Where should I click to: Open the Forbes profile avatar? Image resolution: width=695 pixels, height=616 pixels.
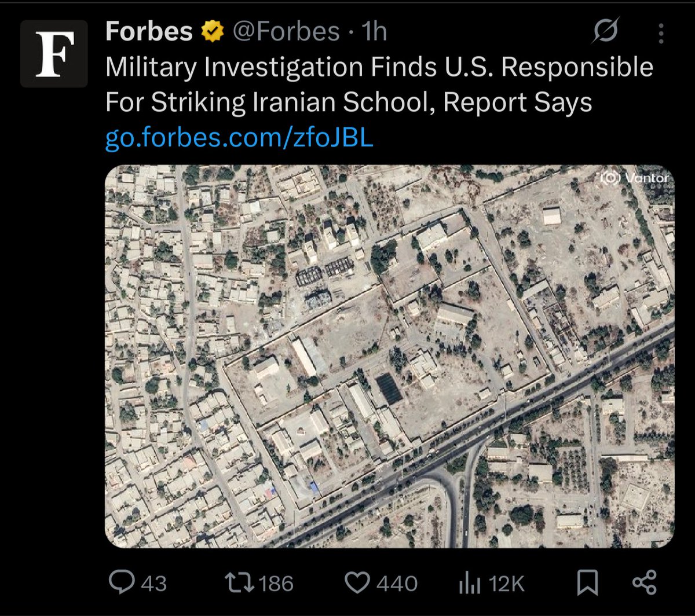pos(54,54)
